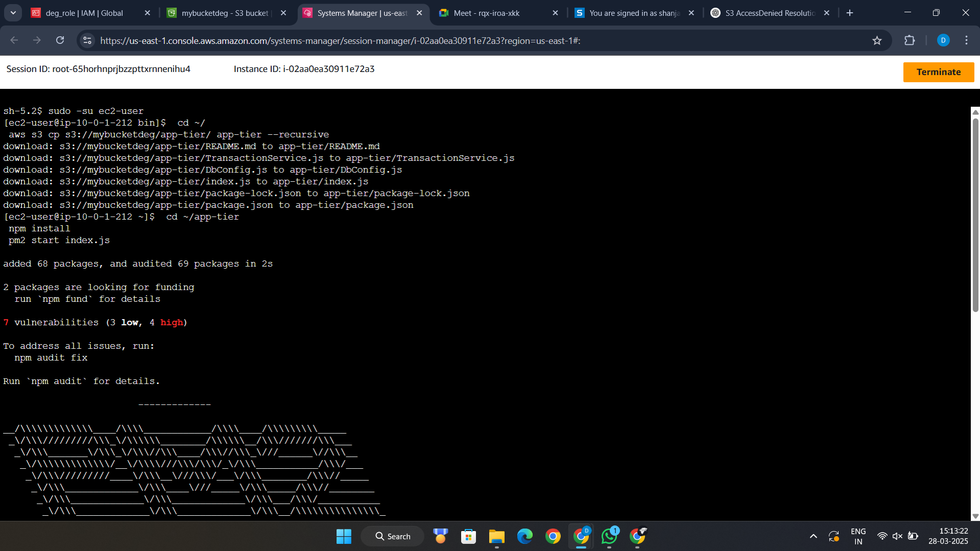Reload the current page
The width and height of the screenshot is (980, 551).
point(60,40)
